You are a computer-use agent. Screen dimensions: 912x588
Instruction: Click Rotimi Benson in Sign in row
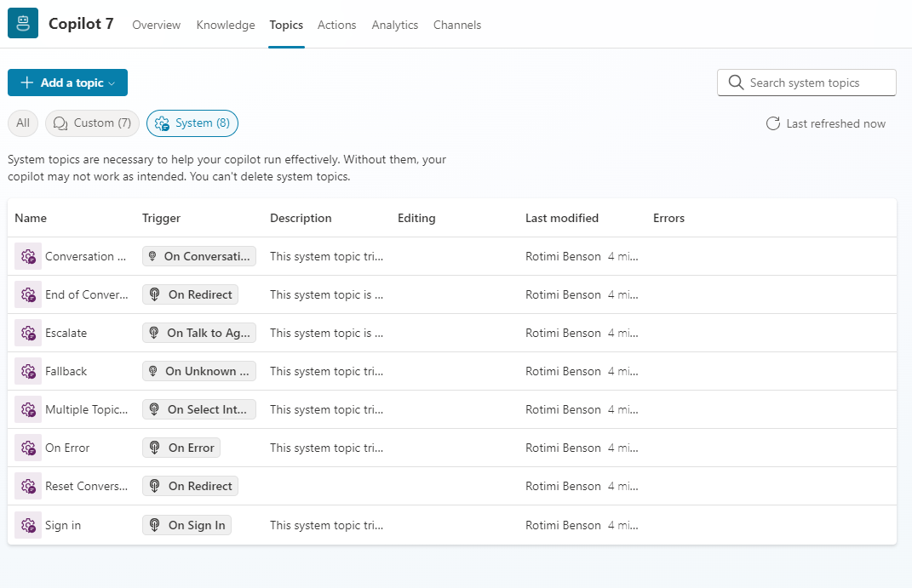[563, 525]
